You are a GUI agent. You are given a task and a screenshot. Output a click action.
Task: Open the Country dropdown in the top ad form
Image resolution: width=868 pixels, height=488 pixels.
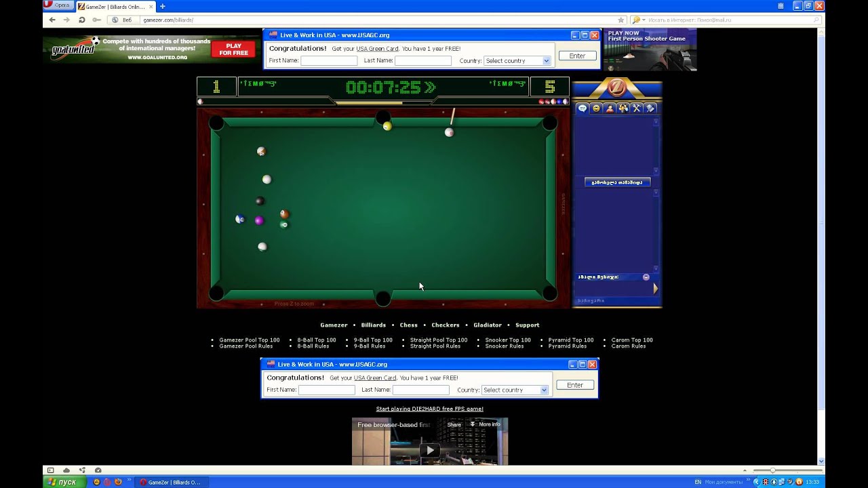click(517, 60)
